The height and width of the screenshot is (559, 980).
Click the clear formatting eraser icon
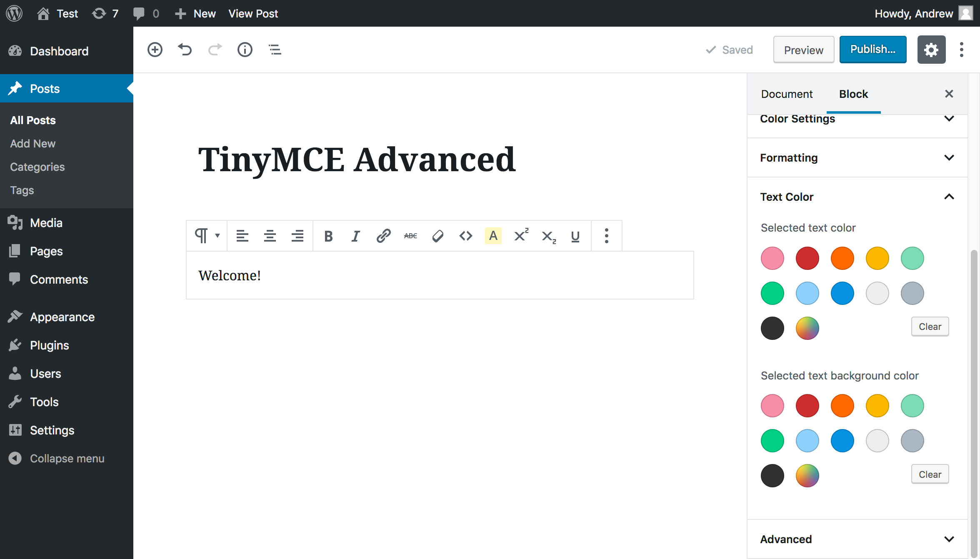click(437, 236)
